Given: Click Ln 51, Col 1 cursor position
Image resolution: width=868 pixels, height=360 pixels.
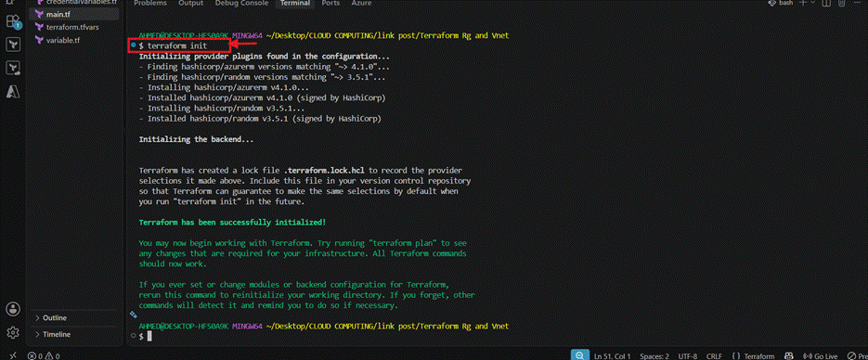Looking at the screenshot, I should click(x=613, y=356).
